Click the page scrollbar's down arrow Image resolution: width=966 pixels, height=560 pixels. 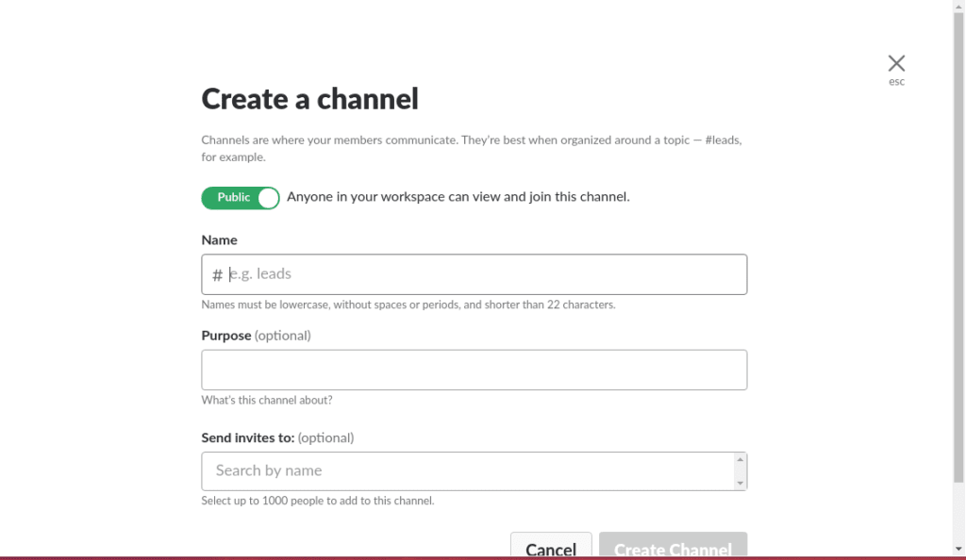[958, 549]
